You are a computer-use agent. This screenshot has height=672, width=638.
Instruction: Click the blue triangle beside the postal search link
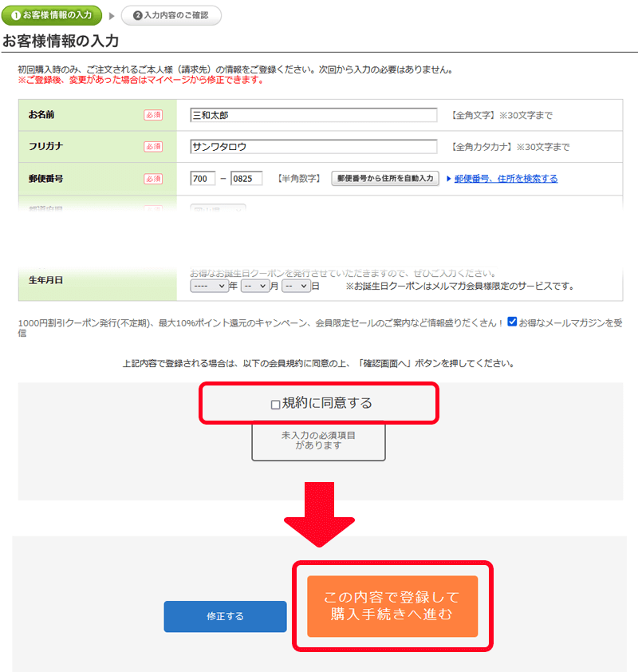tap(449, 179)
